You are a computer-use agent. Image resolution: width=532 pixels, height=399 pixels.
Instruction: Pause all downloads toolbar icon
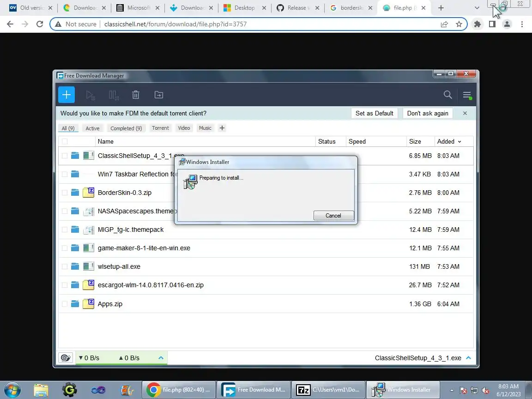coord(114,95)
